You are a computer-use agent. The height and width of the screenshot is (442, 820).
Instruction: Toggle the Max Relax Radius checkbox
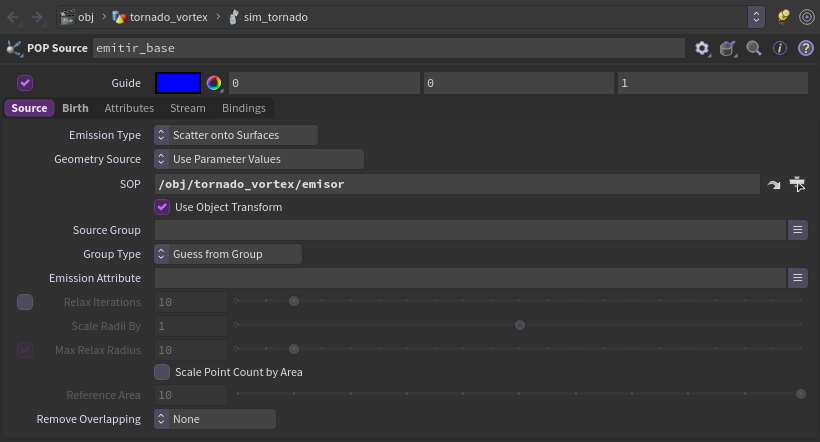(25, 350)
